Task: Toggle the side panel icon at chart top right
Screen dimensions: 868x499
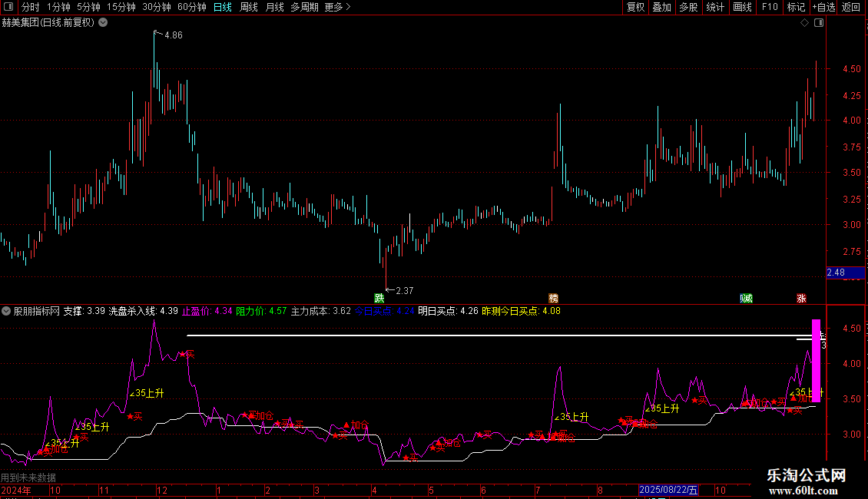Action: [x=819, y=23]
